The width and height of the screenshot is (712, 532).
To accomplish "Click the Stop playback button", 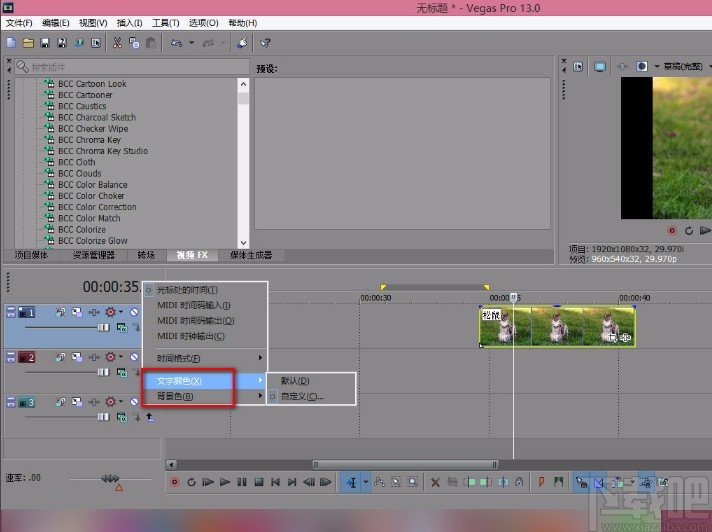I will pos(258,482).
